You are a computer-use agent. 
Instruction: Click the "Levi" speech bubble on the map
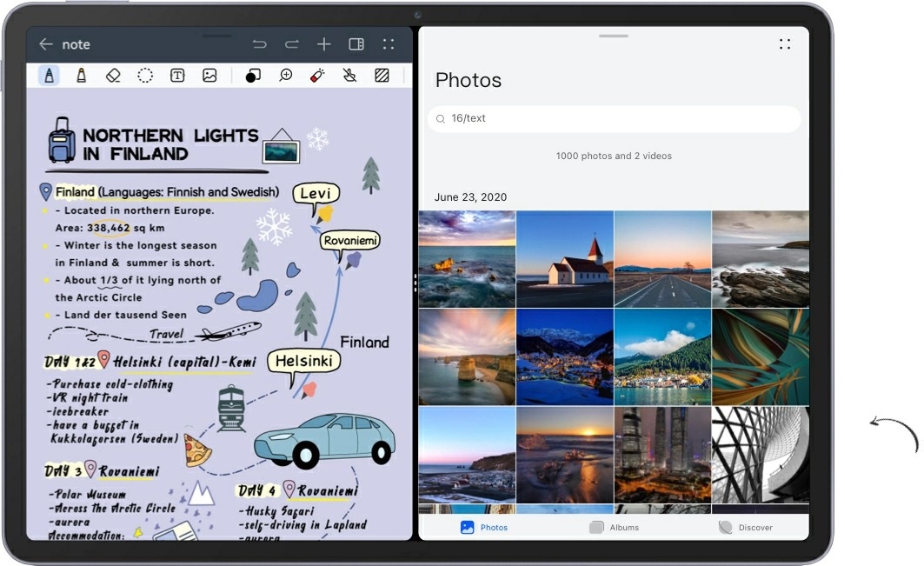(x=316, y=193)
